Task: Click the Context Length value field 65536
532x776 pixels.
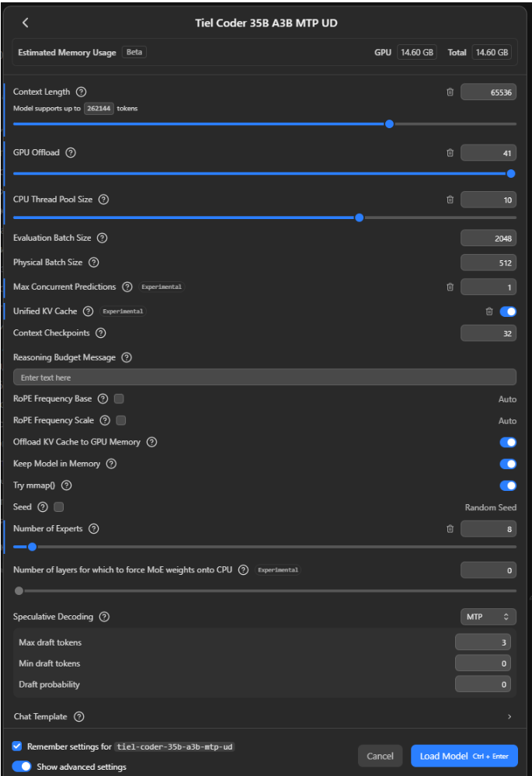Action: 489,92
